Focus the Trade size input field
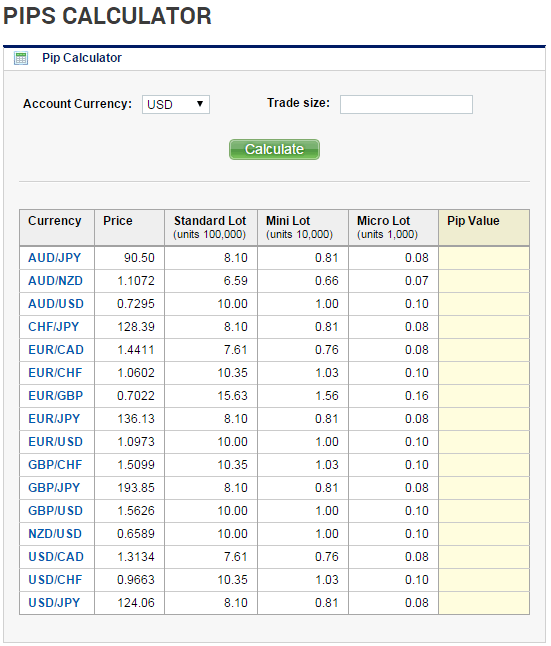The height and width of the screenshot is (646, 551). [x=406, y=104]
